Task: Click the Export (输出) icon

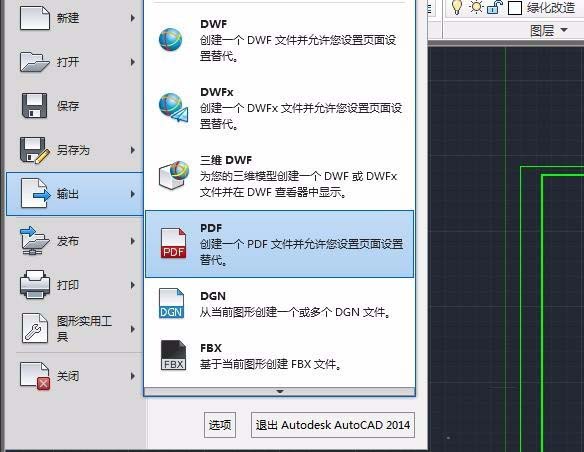Action: pos(35,193)
